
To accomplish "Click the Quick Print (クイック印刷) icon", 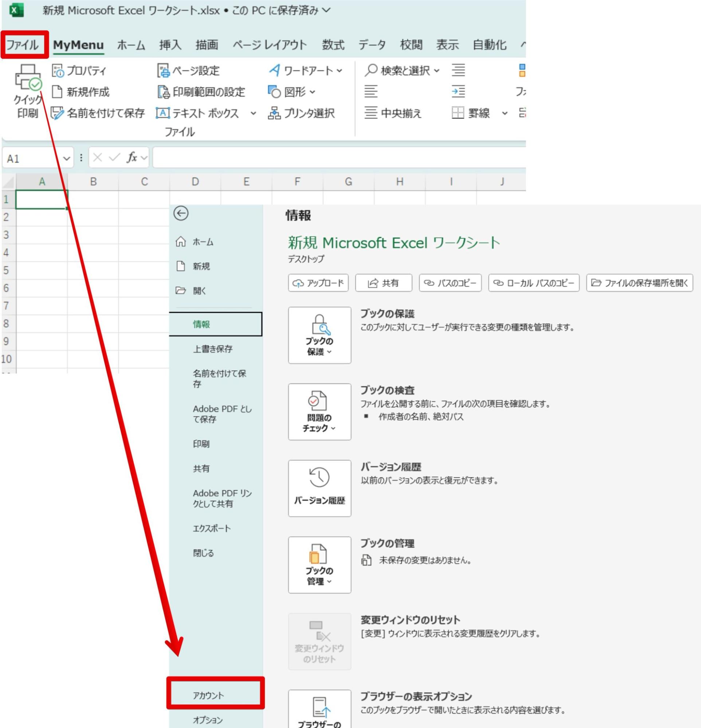I will click(x=28, y=77).
